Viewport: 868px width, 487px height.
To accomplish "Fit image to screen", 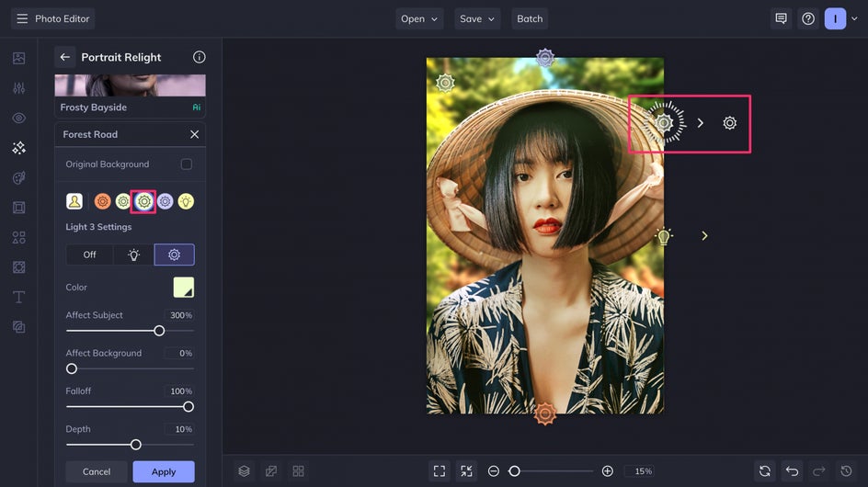I will click(x=440, y=471).
